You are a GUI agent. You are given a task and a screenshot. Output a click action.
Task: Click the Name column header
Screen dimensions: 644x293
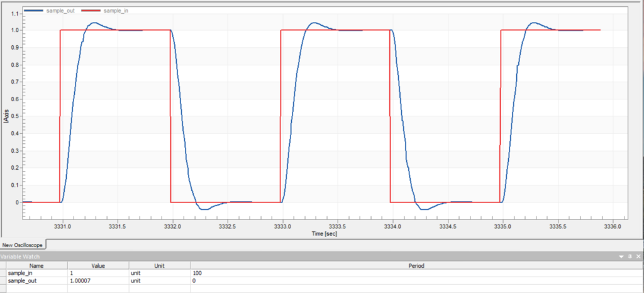[36, 265]
